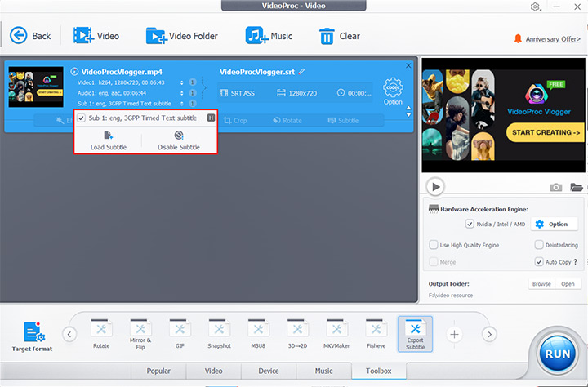The height and width of the screenshot is (387, 588).
Task: Add a file with the Video button
Action: 96,36
